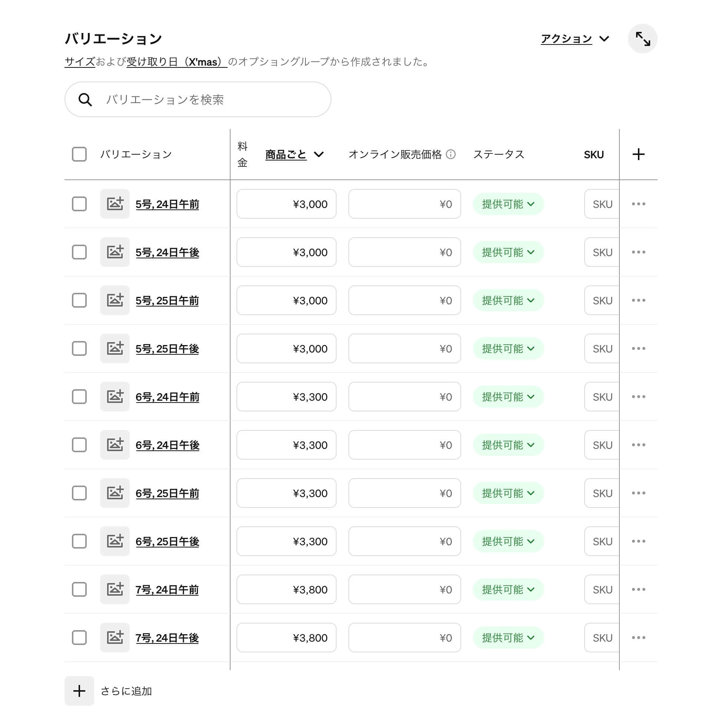Screen dimensions: 728x728
Task: Click the バリエーションを検索 search field
Action: pyautogui.click(x=198, y=99)
